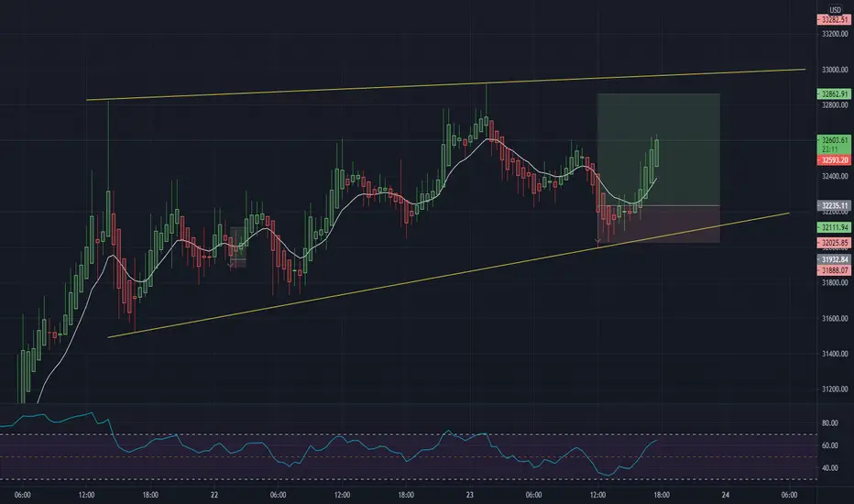Click the red 32025.85 stop price label
This screenshot has width=854, height=504.
(833, 243)
